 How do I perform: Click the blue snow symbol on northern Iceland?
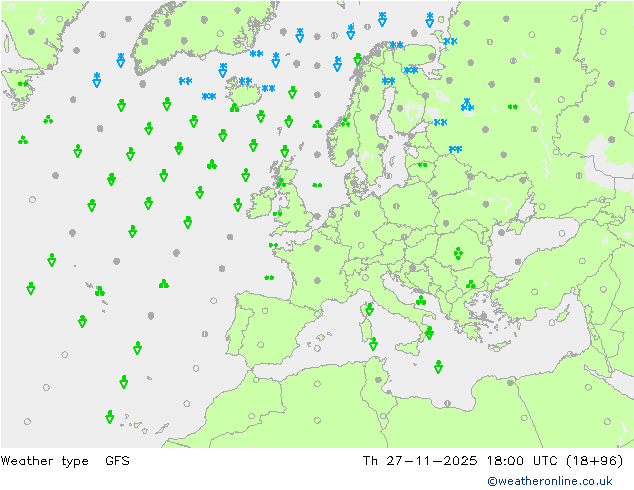(x=245, y=81)
